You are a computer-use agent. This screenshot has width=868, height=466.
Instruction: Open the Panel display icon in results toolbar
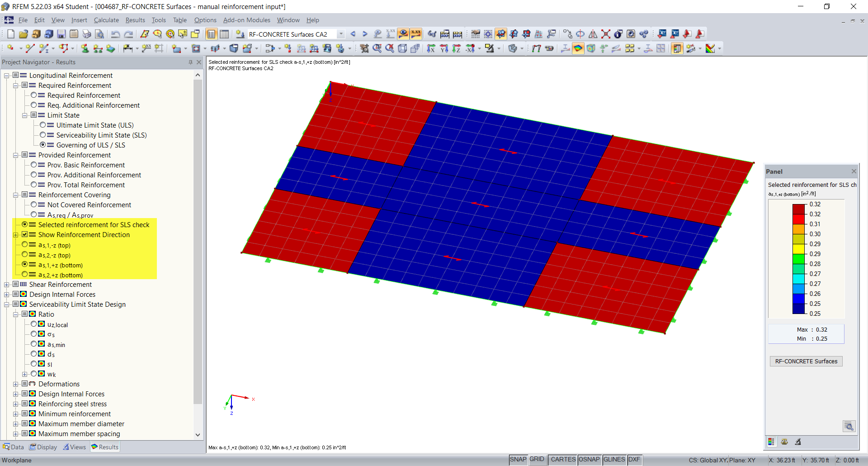click(x=677, y=48)
